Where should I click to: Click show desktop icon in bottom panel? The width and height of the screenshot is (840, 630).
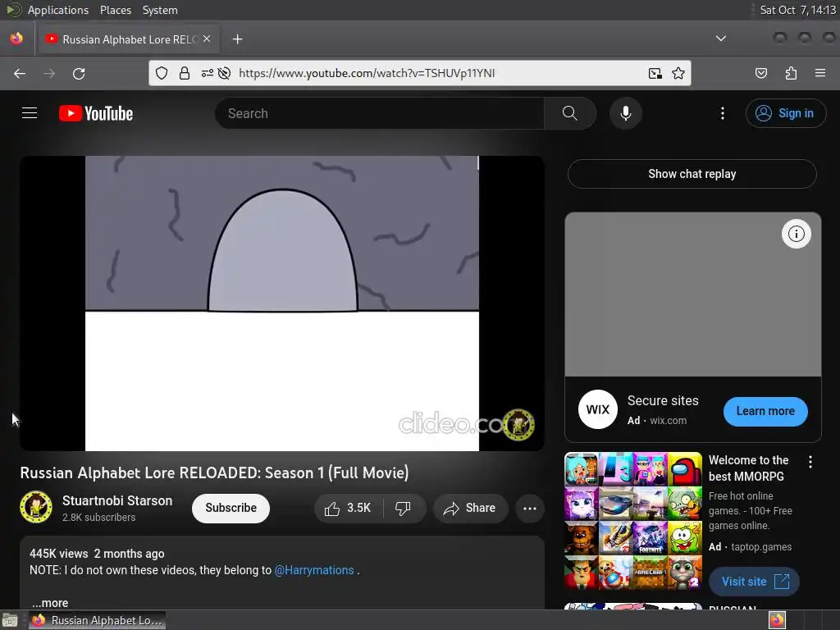[10, 620]
